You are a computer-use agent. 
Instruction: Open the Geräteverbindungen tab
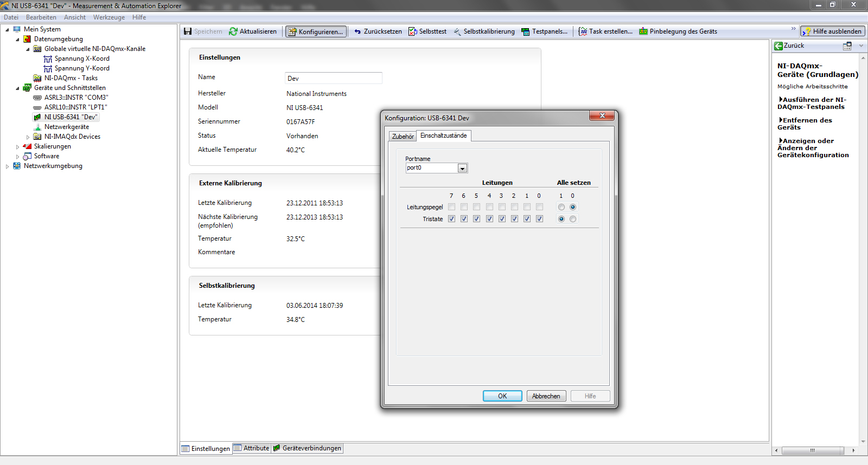click(x=308, y=448)
